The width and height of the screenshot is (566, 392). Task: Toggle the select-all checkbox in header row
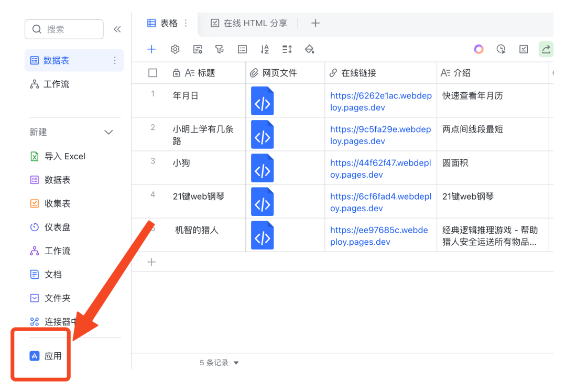coord(152,72)
